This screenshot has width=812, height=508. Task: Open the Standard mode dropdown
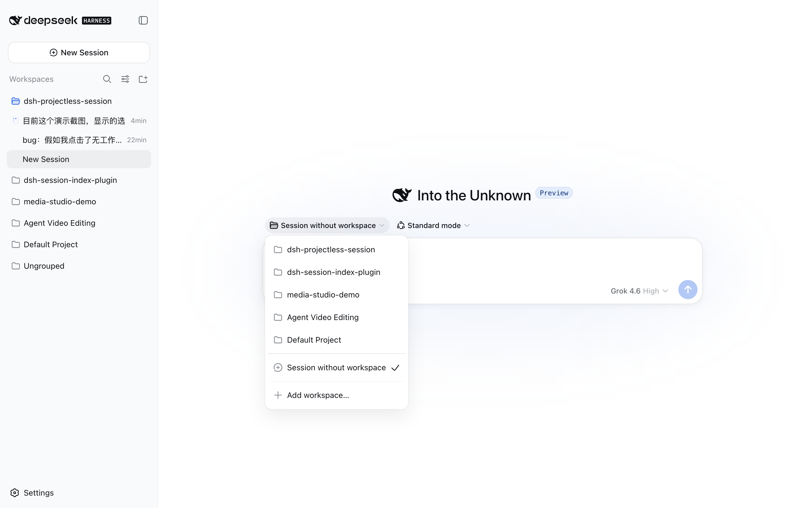pos(433,225)
